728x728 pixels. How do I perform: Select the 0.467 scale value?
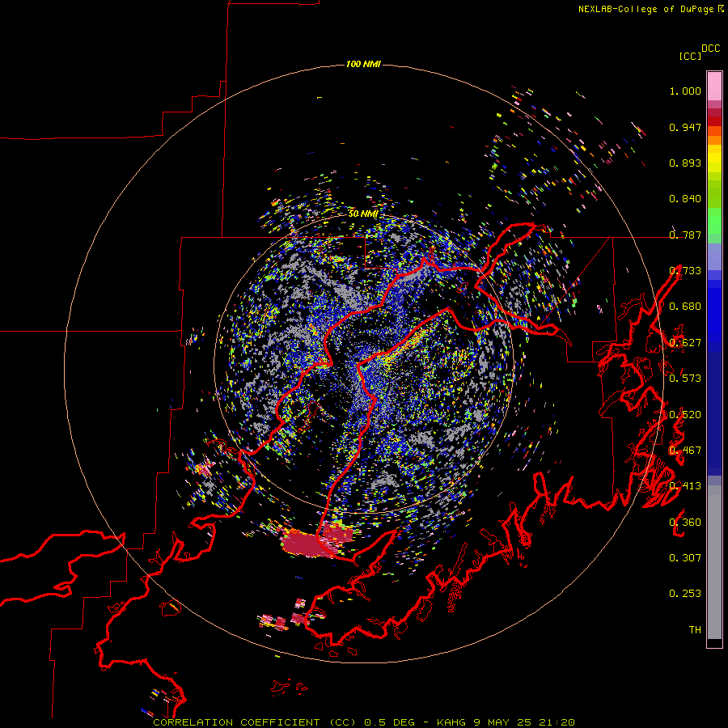[x=685, y=451]
